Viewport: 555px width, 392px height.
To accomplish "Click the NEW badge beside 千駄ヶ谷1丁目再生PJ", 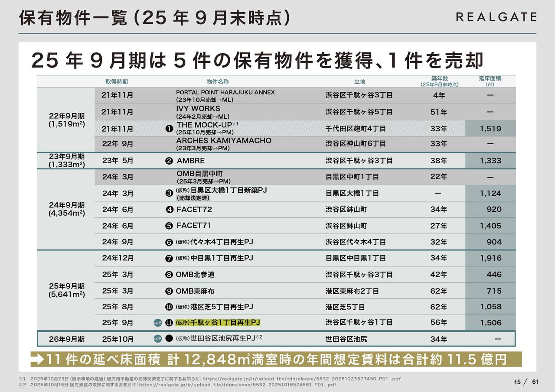I will tap(158, 323).
